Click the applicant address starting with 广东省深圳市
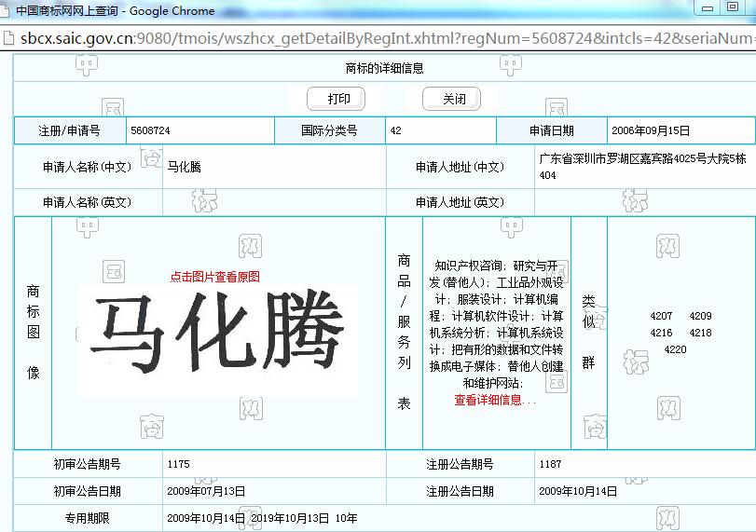Viewport: 756px width, 532px height. point(643,167)
